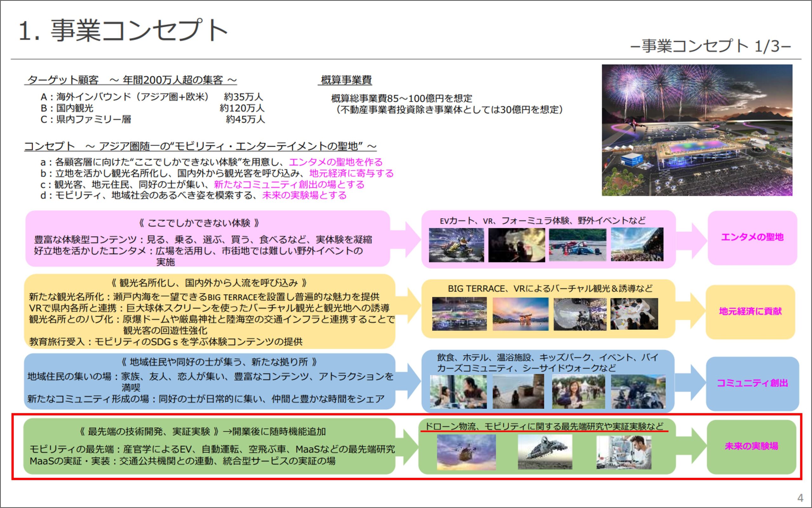Select the EV kart racing thumbnail
812x508 pixels.
pyautogui.click(x=456, y=245)
